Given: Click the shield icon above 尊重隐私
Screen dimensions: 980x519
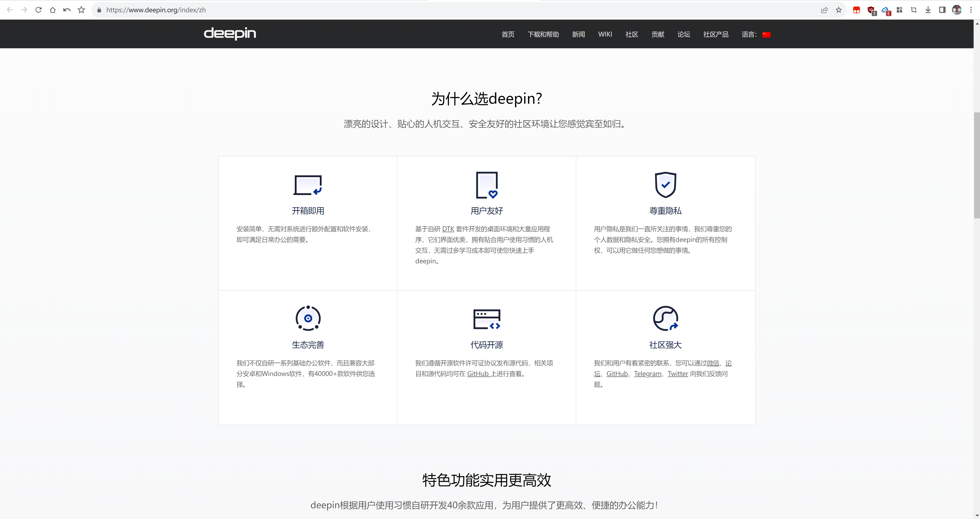Looking at the screenshot, I should [x=665, y=185].
